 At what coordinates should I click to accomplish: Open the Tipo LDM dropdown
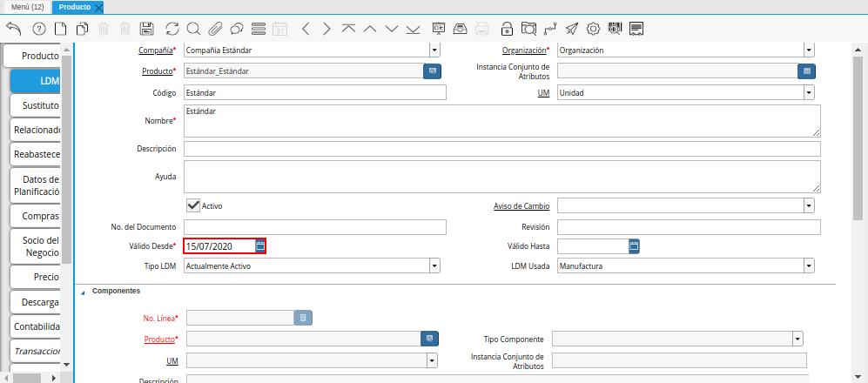[434, 266]
